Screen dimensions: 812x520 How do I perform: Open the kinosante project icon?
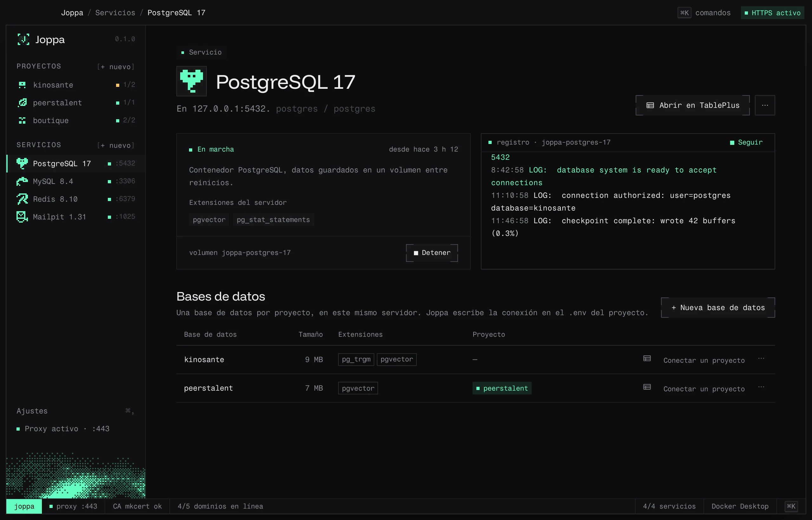pos(22,85)
